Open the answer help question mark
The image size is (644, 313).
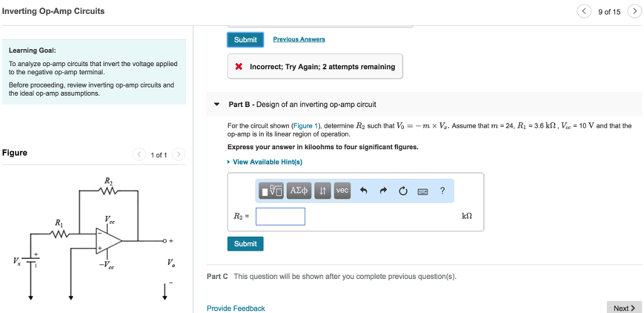442,191
